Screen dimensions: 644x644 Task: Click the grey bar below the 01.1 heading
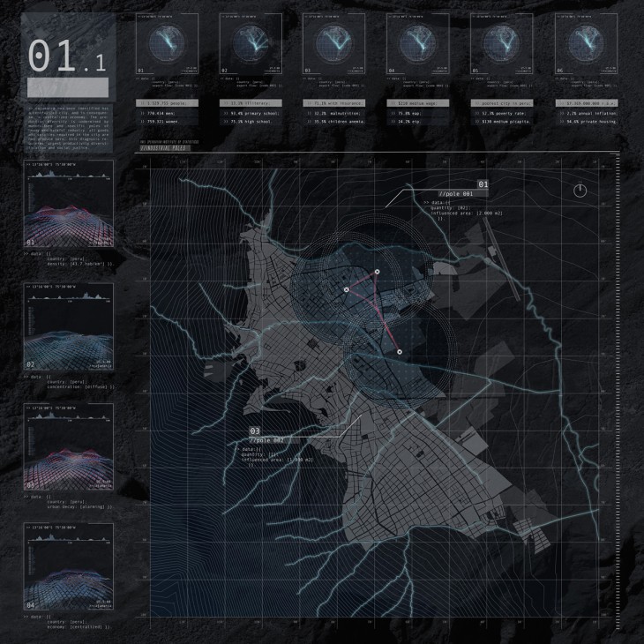68,87
